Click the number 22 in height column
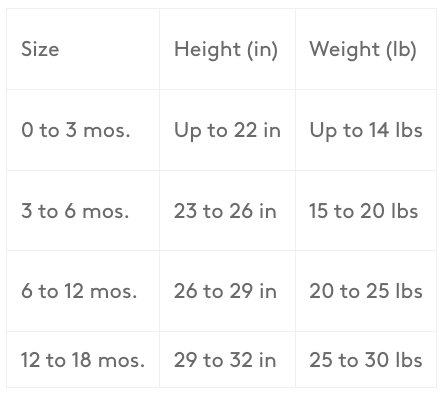The image size is (444, 396). [x=245, y=130]
